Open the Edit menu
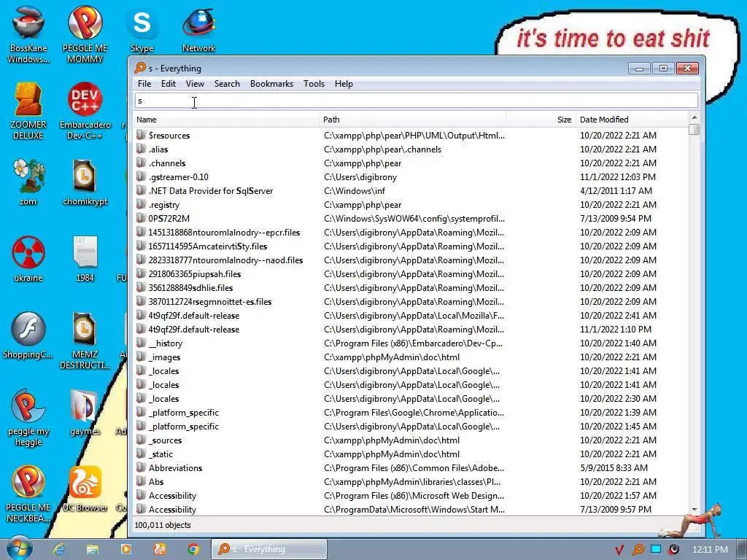Screen dimensions: 747x560 169,84
